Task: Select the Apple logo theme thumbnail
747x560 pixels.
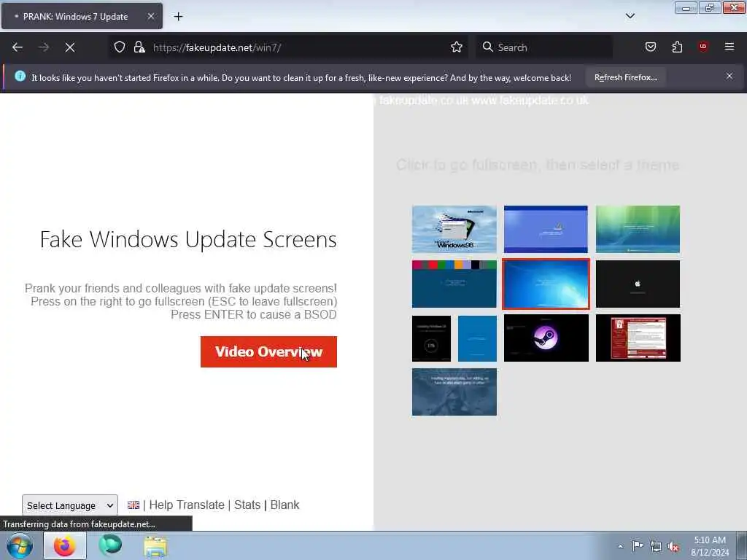Action: coord(638,284)
